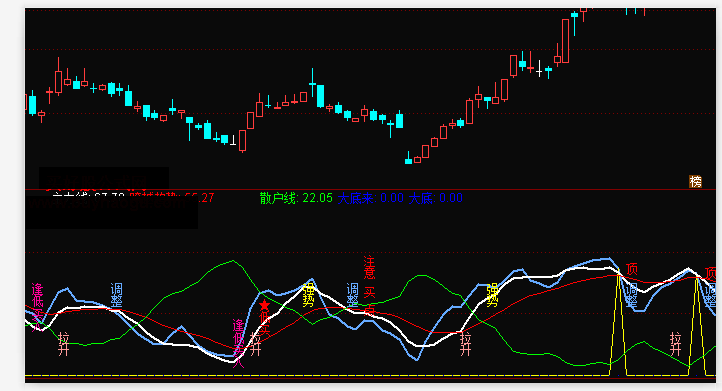Select the green 散户线: 22.05 indicator readout

[x=296, y=198]
